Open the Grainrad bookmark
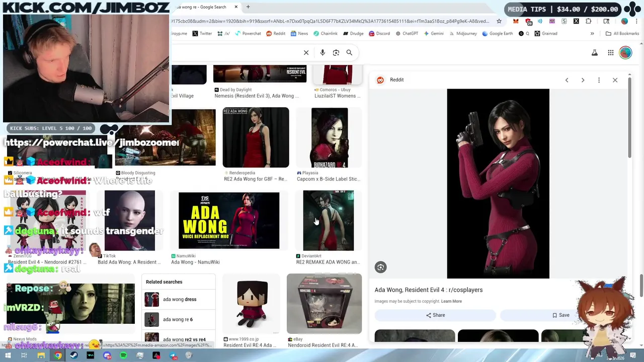Image resolution: width=644 pixels, height=362 pixels. pyautogui.click(x=546, y=34)
